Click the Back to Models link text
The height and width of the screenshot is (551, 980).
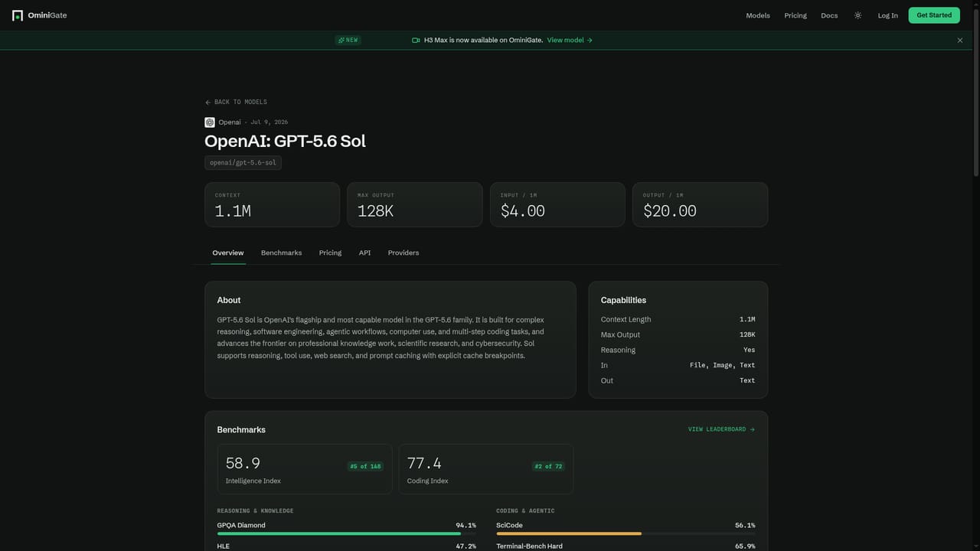pos(240,102)
